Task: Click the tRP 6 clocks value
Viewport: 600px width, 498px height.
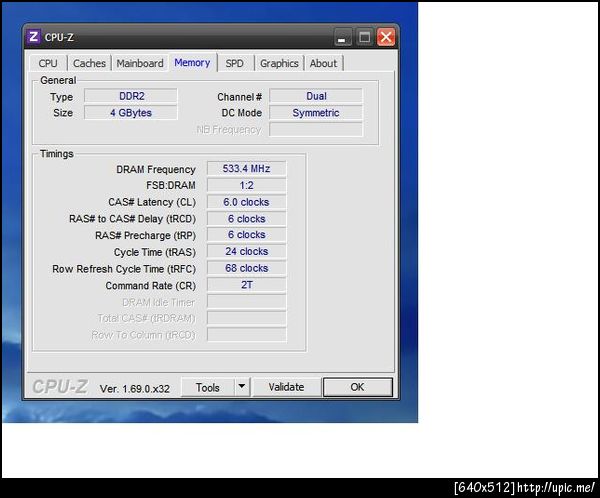Action: click(246, 235)
